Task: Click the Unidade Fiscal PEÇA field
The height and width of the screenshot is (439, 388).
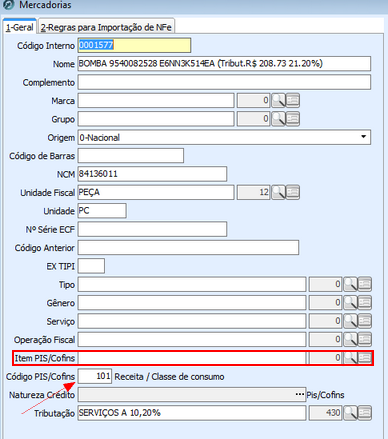Action: pos(156,192)
